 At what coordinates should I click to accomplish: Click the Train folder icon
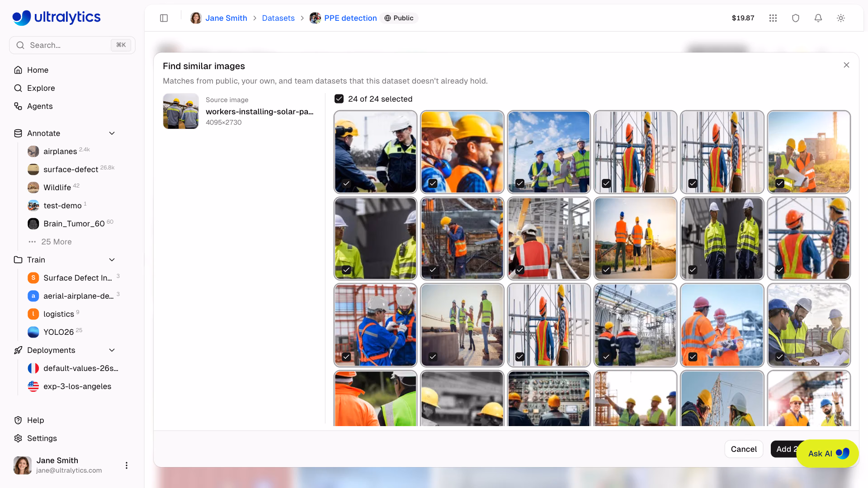click(18, 260)
